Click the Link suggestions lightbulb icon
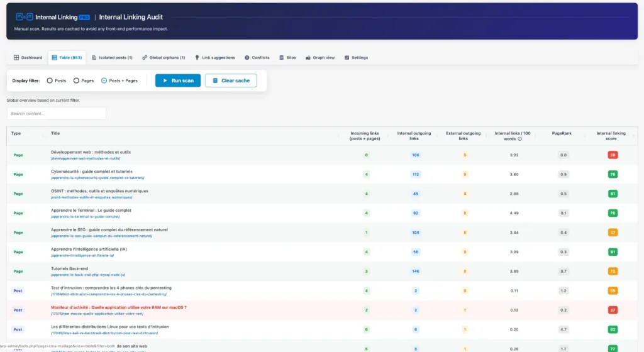The height and width of the screenshot is (352, 644). [x=197, y=57]
